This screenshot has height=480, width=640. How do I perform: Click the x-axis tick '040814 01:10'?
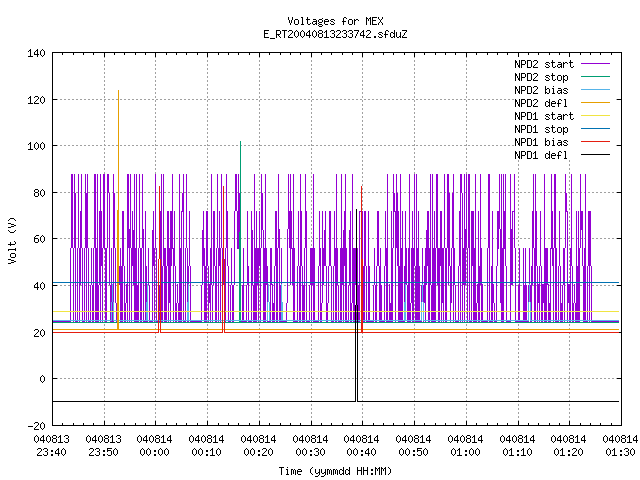pyautogui.click(x=517, y=446)
